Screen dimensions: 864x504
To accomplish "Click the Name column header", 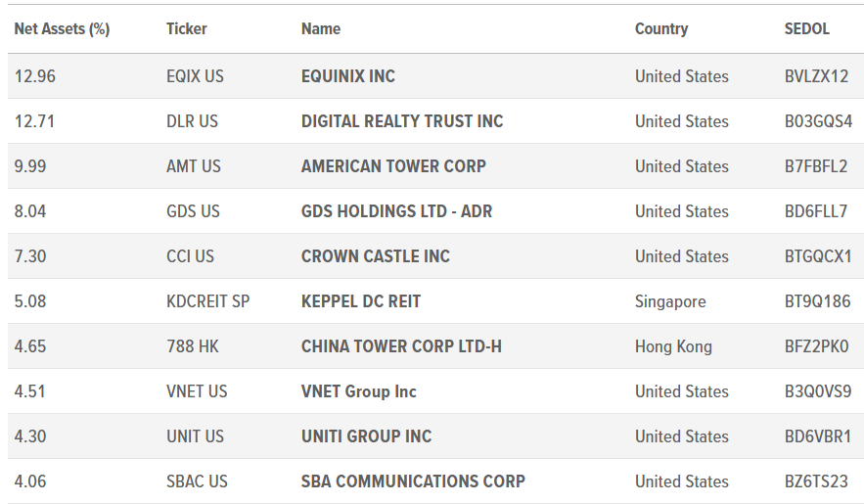I will coord(321,29).
